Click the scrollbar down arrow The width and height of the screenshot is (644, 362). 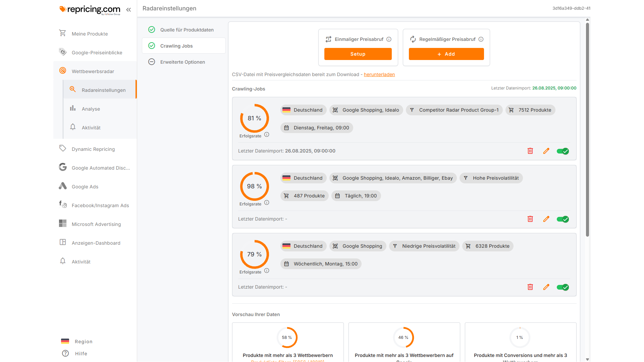click(587, 359)
